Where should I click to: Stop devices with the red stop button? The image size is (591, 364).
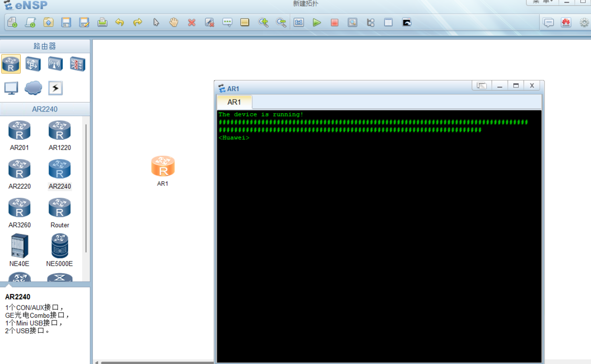click(x=335, y=23)
